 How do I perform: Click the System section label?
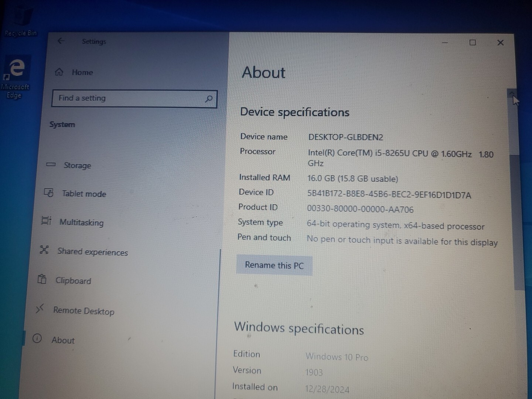point(62,125)
